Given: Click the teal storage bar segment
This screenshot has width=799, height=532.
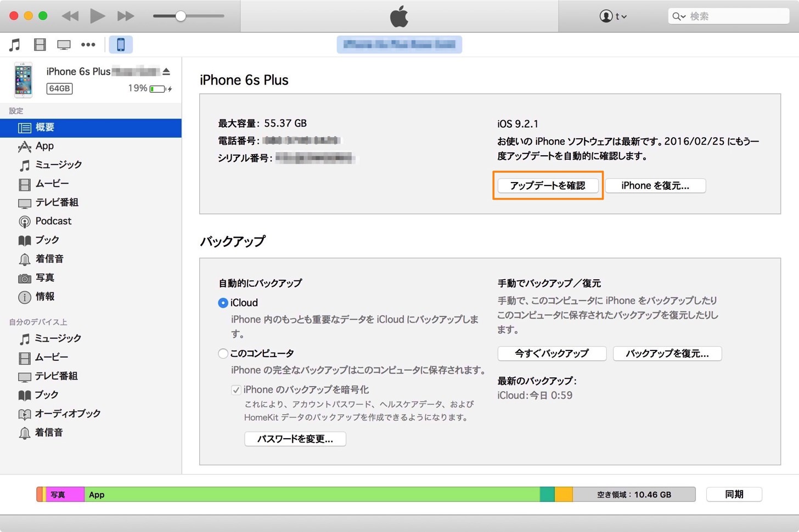Looking at the screenshot, I should point(547,494).
